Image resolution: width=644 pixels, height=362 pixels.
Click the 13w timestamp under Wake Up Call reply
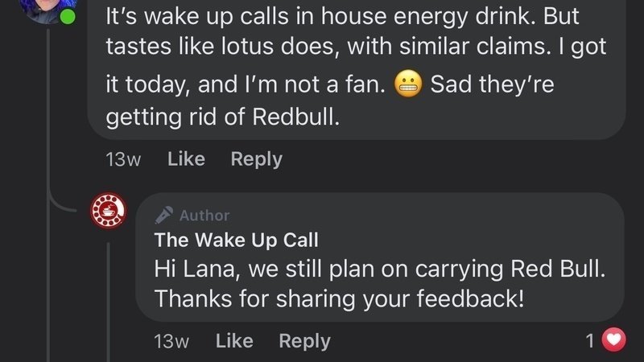(x=171, y=341)
